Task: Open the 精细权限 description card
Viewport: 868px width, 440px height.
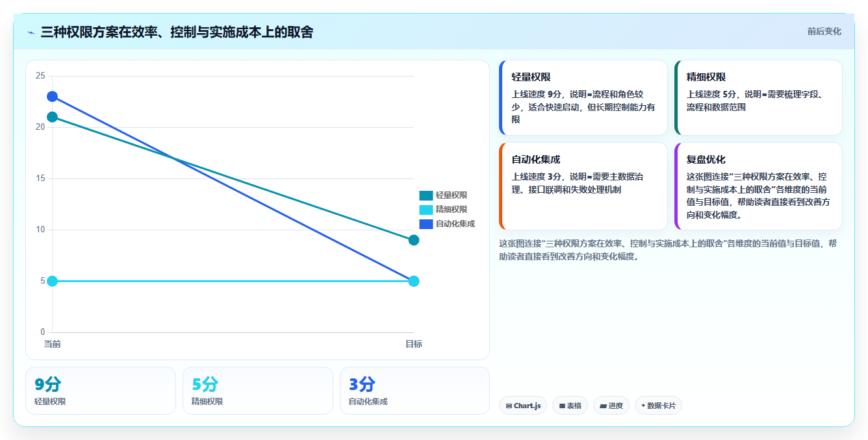Action: (758, 97)
